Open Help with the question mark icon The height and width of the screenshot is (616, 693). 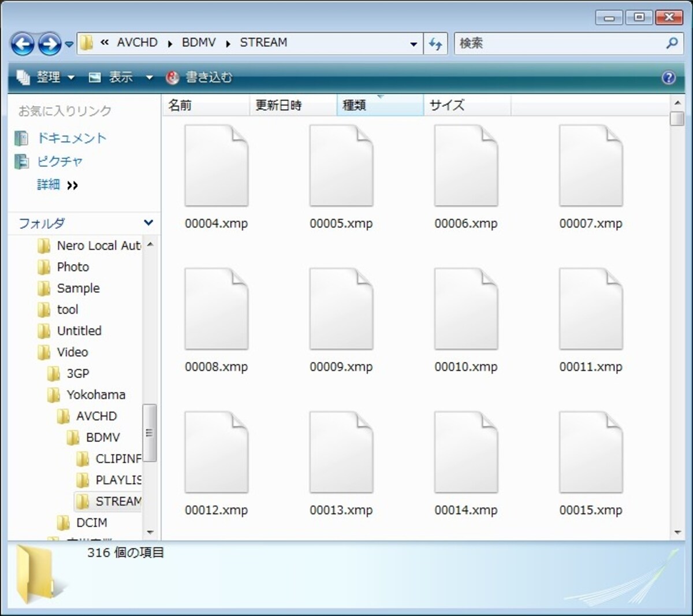[x=668, y=77]
